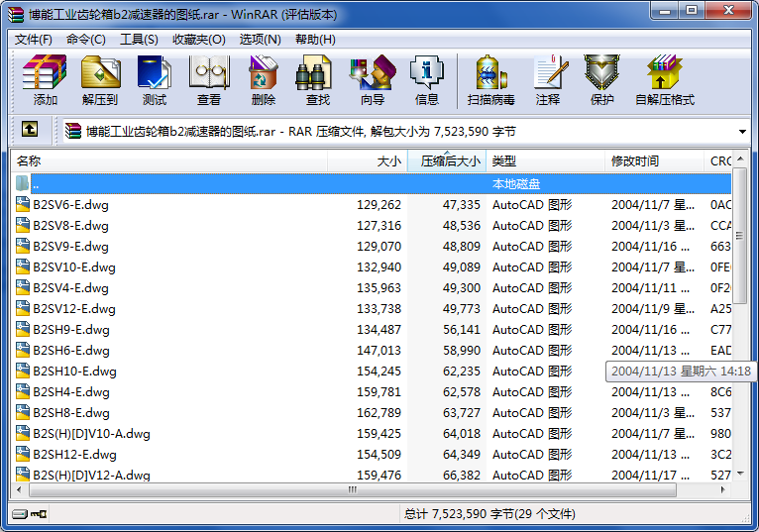The image size is (759, 532).
Task: Close the WinRAR window
Action: (728, 11)
